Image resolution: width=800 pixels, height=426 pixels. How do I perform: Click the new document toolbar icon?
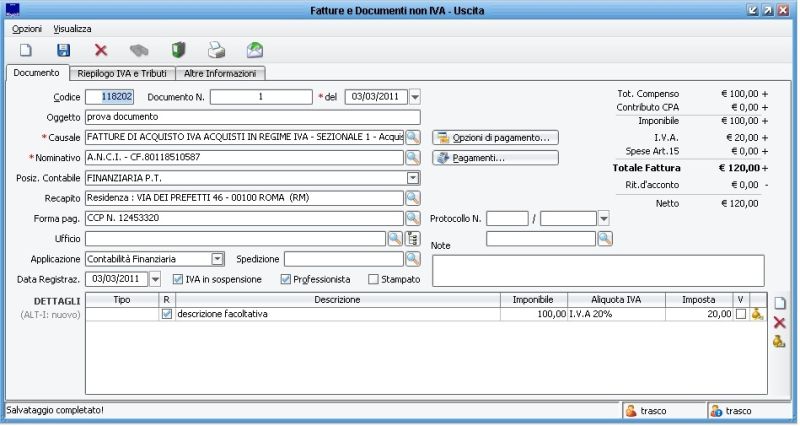pyautogui.click(x=27, y=49)
